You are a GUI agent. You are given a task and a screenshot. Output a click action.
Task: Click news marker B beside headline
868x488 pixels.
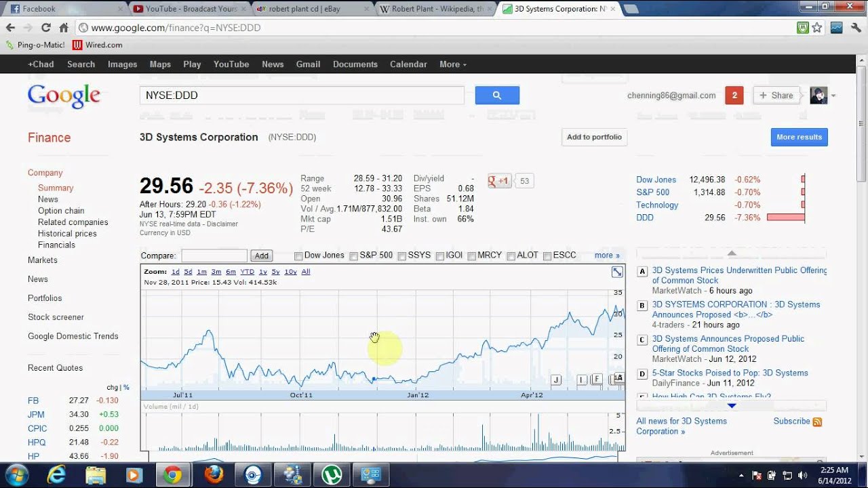pos(642,306)
